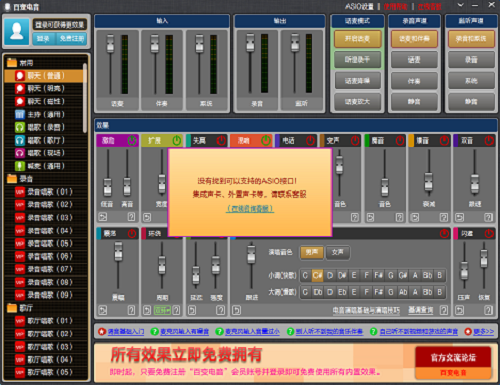Open help for the 双音 effect panel
The width and height of the screenshot is (500, 385).
[488, 217]
